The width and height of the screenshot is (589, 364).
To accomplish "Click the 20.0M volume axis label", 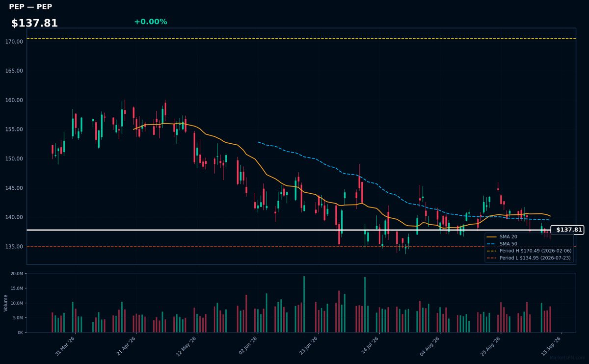I will (x=17, y=274).
